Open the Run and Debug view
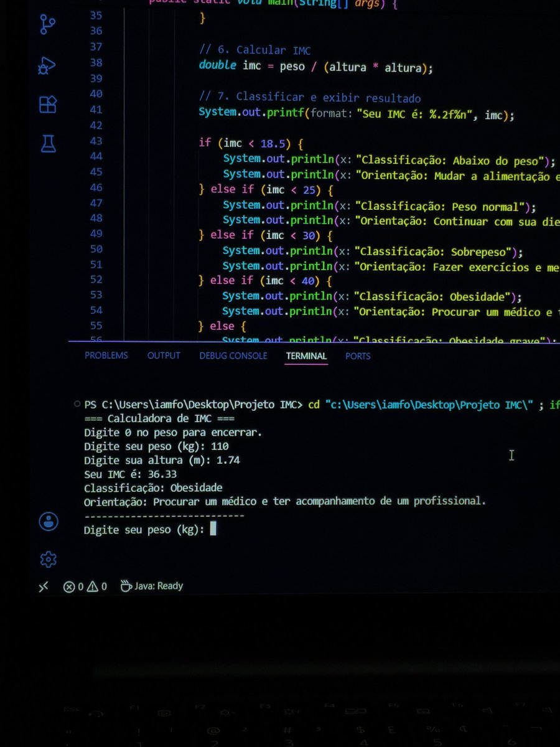 (x=48, y=65)
